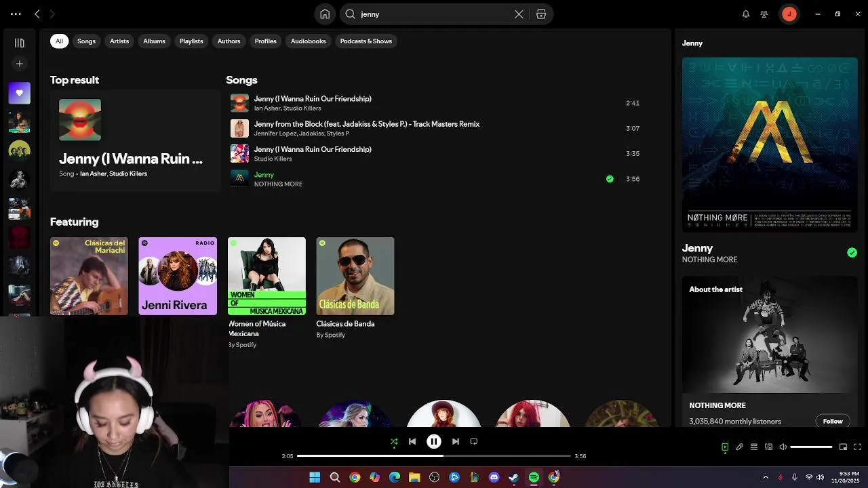Select the Songs filter chip

coord(86,41)
